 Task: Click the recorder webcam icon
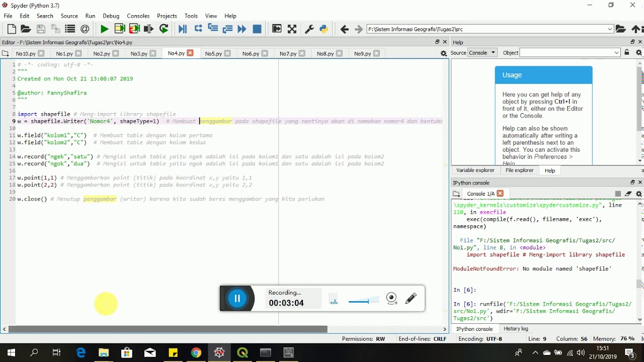click(392, 299)
